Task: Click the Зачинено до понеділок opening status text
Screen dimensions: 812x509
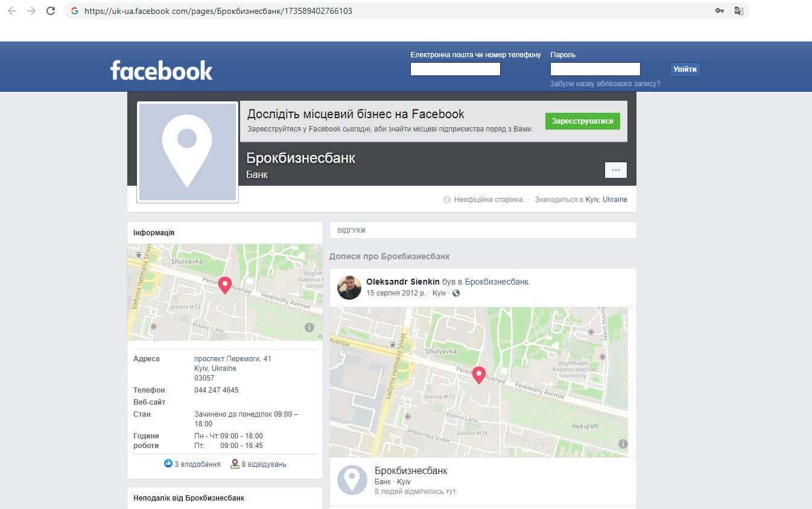Action: [x=246, y=419]
